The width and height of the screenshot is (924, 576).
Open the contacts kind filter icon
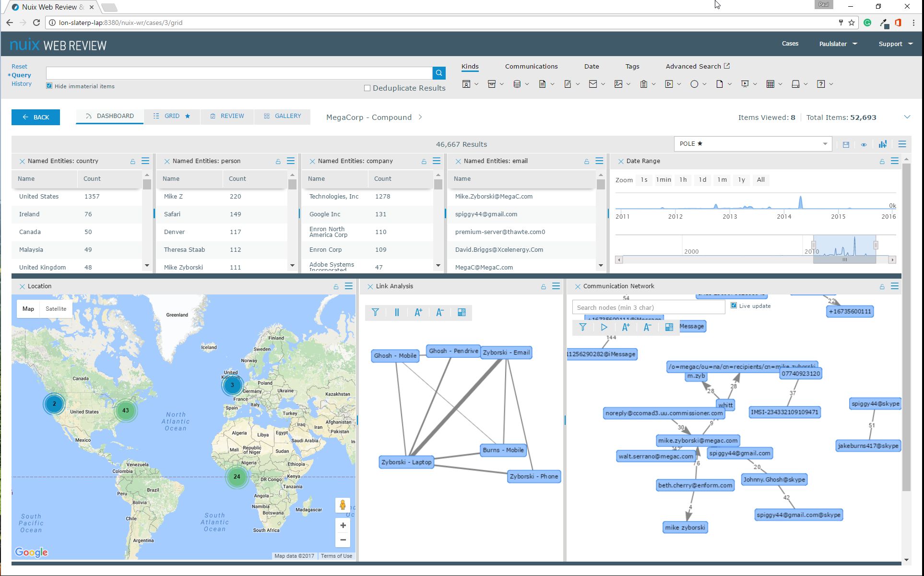tap(466, 84)
